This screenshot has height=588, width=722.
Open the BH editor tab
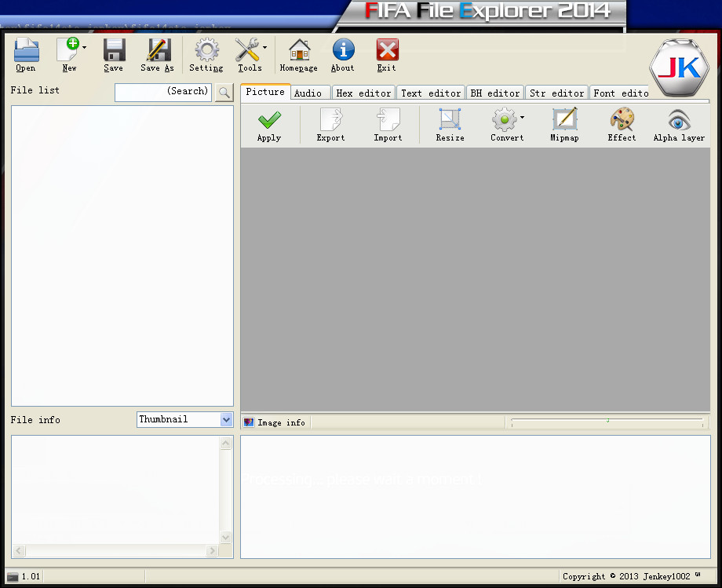(495, 93)
